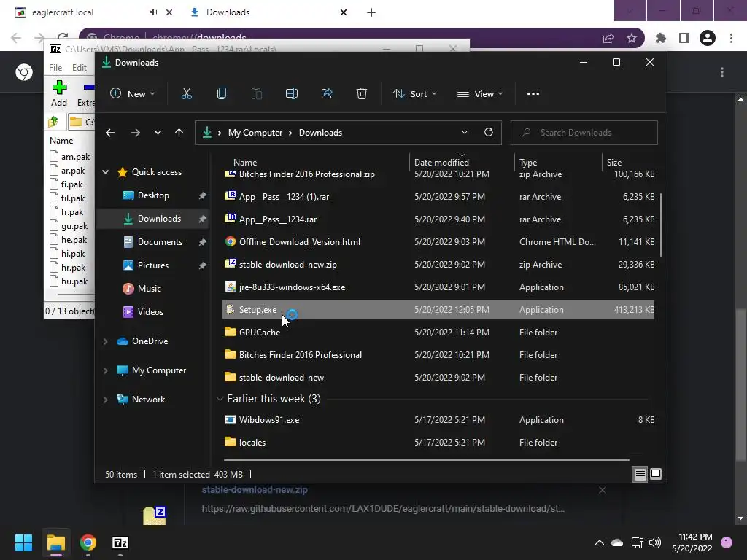747x560 pixels.
Task: Expand address bar history dropdown chevron
Action: pyautogui.click(x=465, y=133)
